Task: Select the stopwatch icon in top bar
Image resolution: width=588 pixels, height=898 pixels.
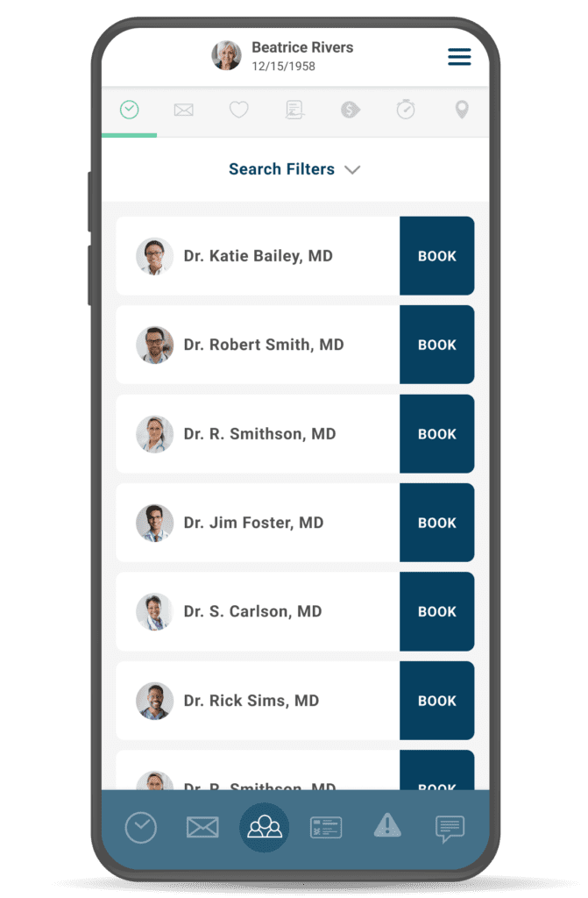Action: (406, 109)
